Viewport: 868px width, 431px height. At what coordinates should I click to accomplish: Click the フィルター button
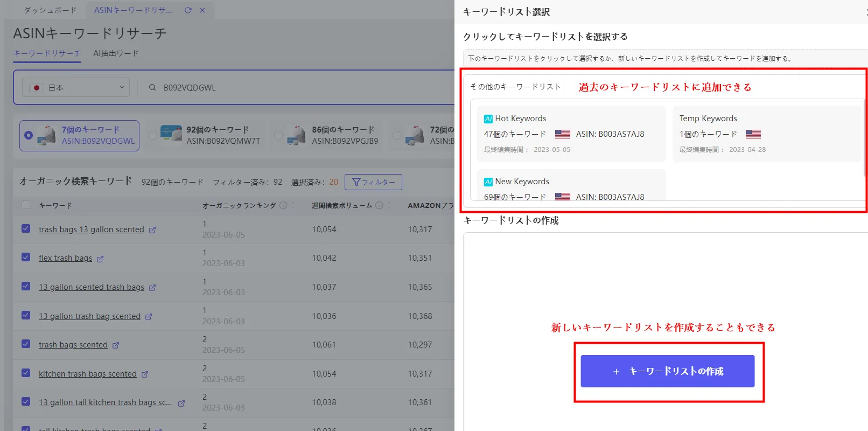[373, 182]
